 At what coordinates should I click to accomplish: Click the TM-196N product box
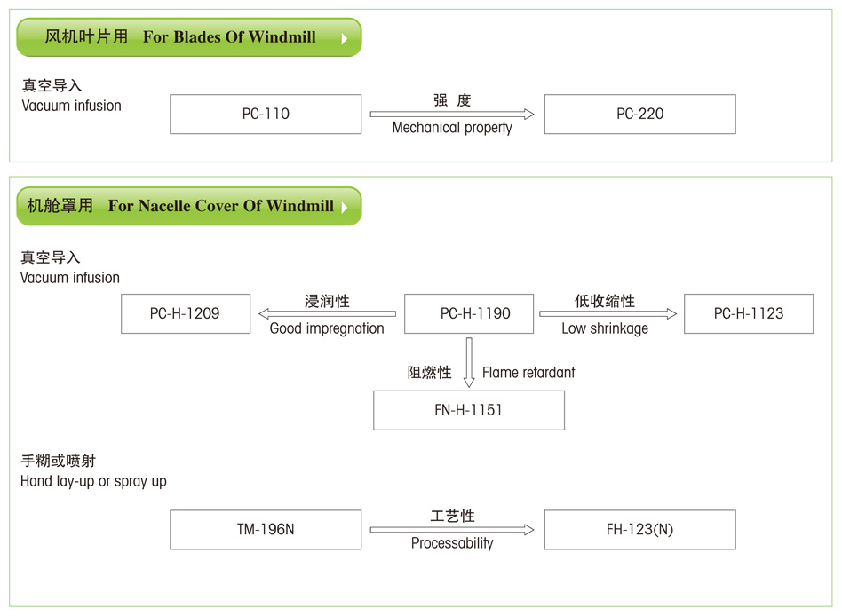tap(266, 530)
